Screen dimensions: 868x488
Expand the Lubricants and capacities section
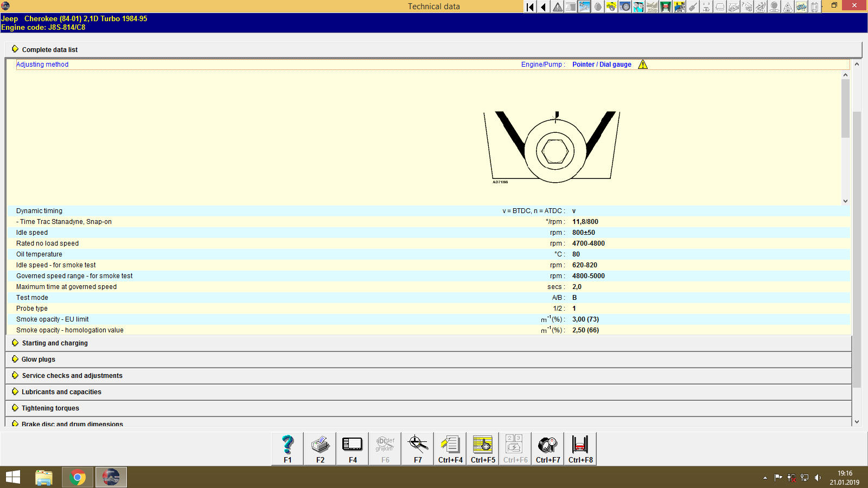point(61,391)
